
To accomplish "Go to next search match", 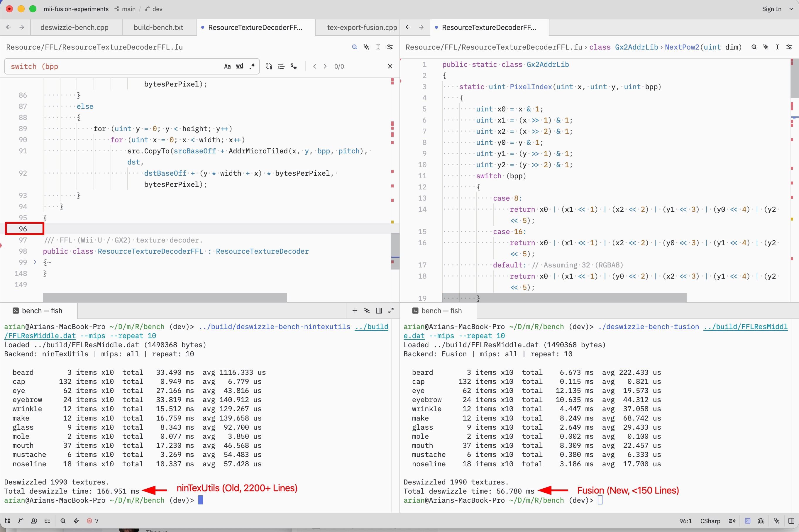I will coord(325,66).
